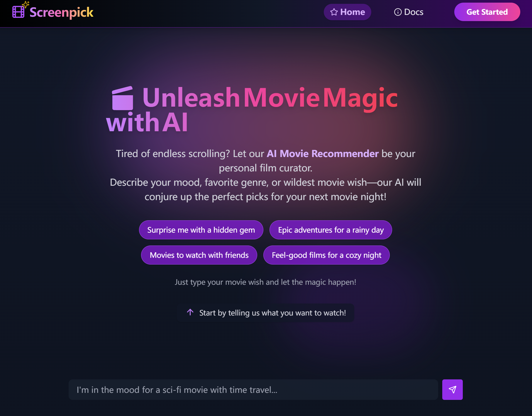Click the Get Started button

(487, 12)
